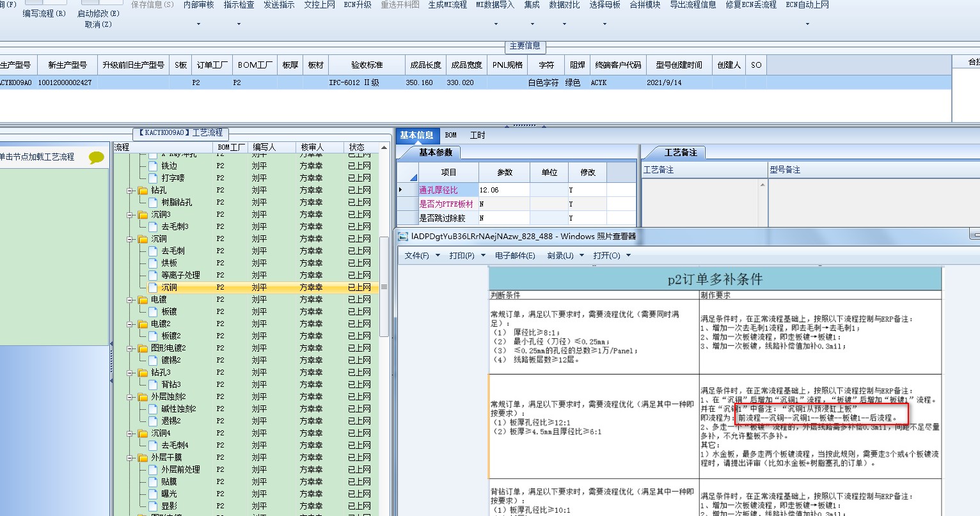Open the dropdown arrow under MI数据导入
The image size is (980, 516).
(x=495, y=24)
